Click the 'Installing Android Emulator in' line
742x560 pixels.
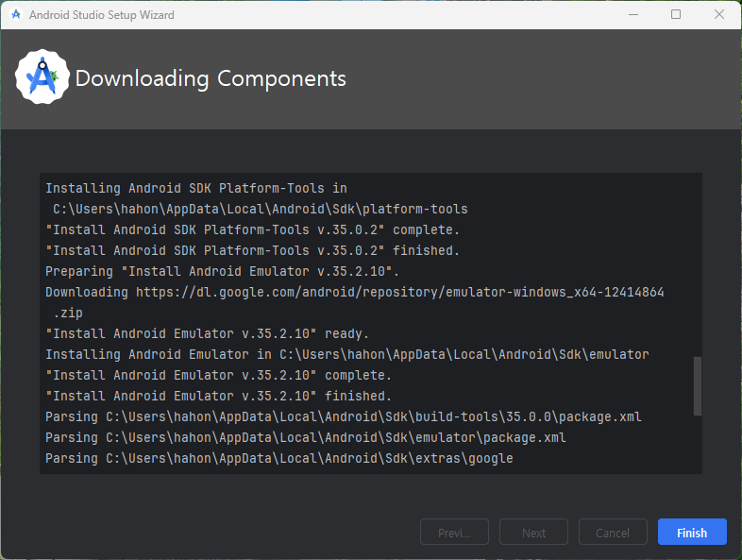[x=347, y=355]
